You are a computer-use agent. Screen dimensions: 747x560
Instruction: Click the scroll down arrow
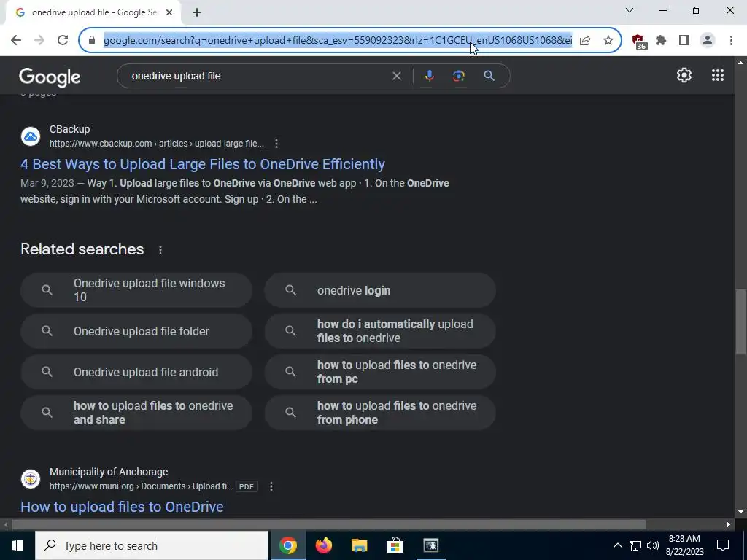coord(740,513)
